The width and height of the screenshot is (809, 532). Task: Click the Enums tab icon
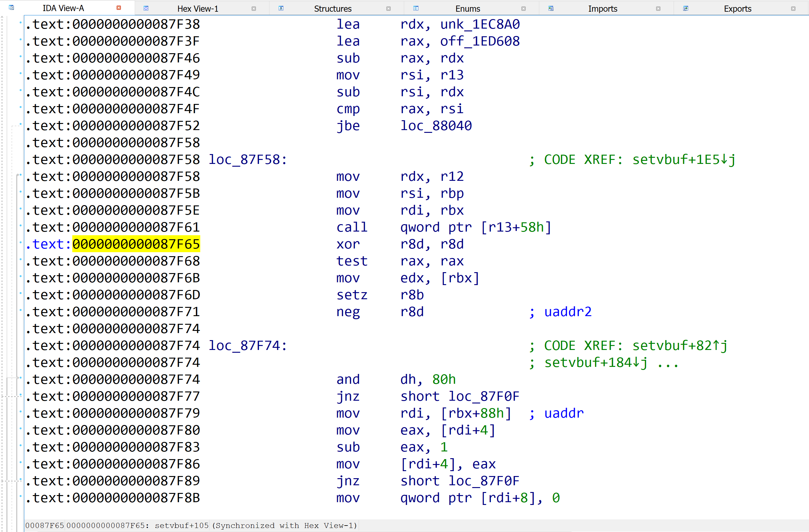[416, 8]
